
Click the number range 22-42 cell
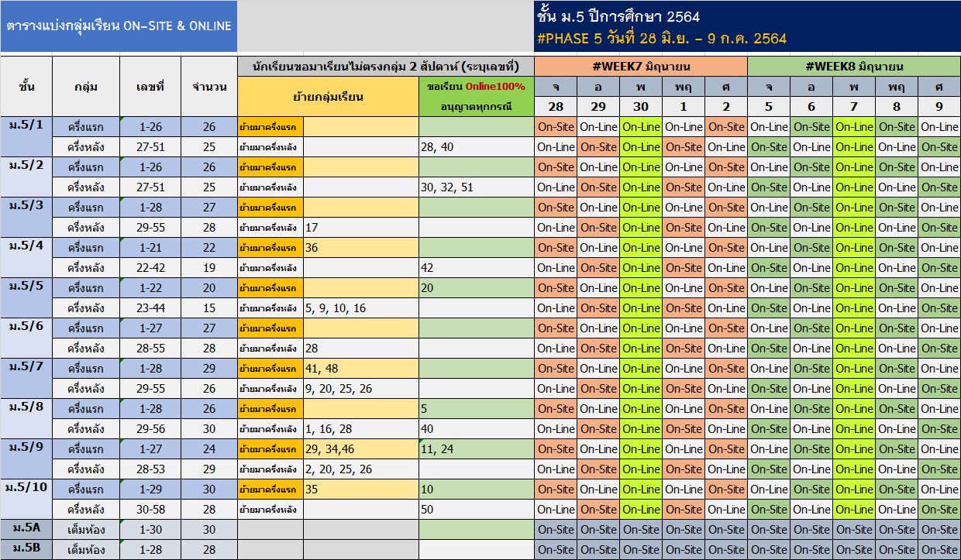[150, 268]
